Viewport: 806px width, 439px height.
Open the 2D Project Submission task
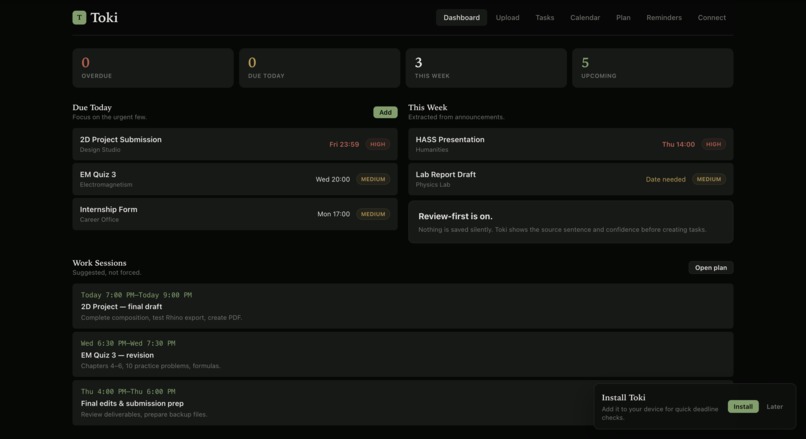[235, 144]
